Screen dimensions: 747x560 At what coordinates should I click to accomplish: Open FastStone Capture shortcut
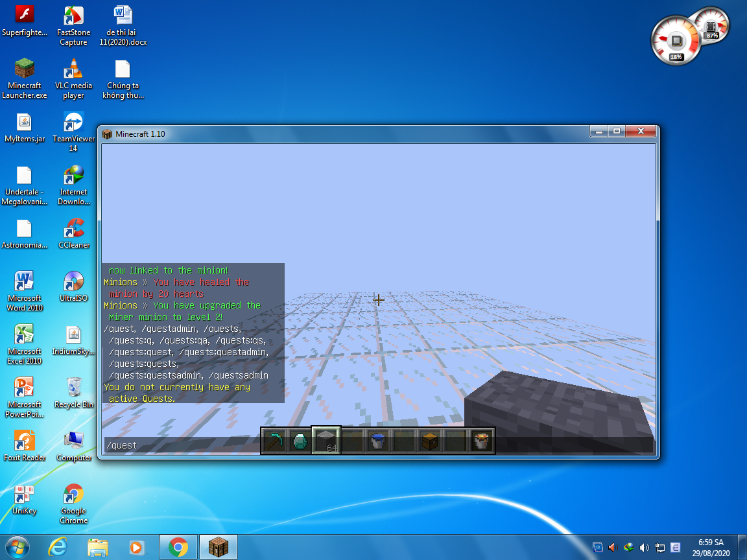click(73, 26)
